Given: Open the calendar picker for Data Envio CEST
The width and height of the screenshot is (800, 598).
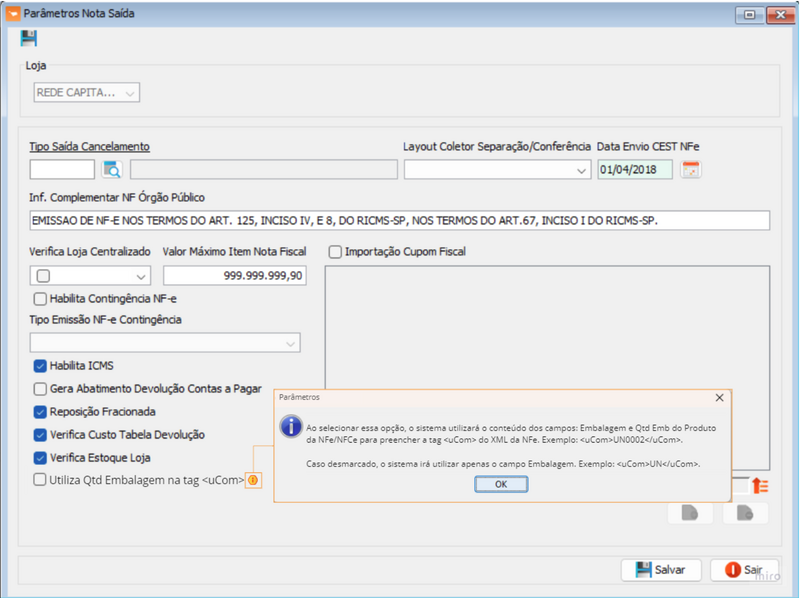Looking at the screenshot, I should pyautogui.click(x=691, y=170).
